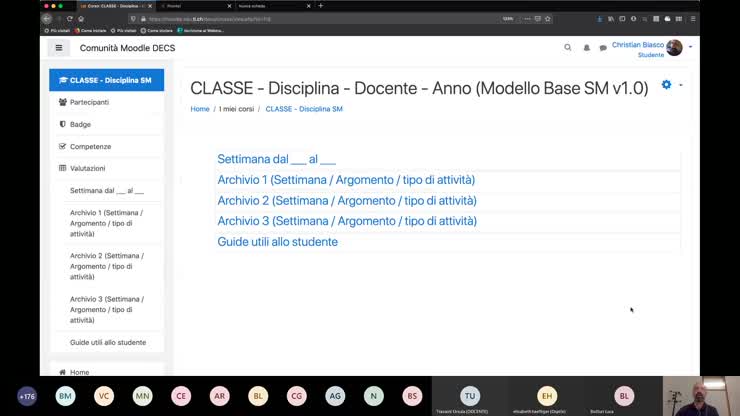
Task: Open the search magnifier icon
Action: 568,47
